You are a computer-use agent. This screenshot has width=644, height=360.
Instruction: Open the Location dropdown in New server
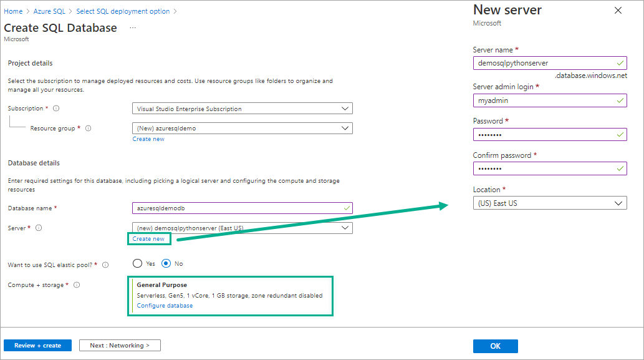(x=549, y=203)
